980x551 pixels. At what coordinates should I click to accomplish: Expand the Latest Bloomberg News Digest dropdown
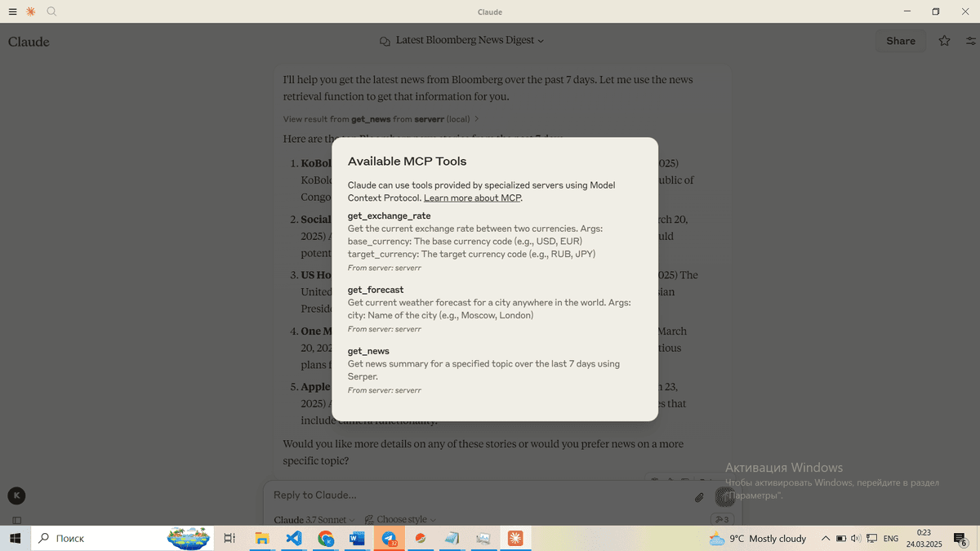click(470, 40)
